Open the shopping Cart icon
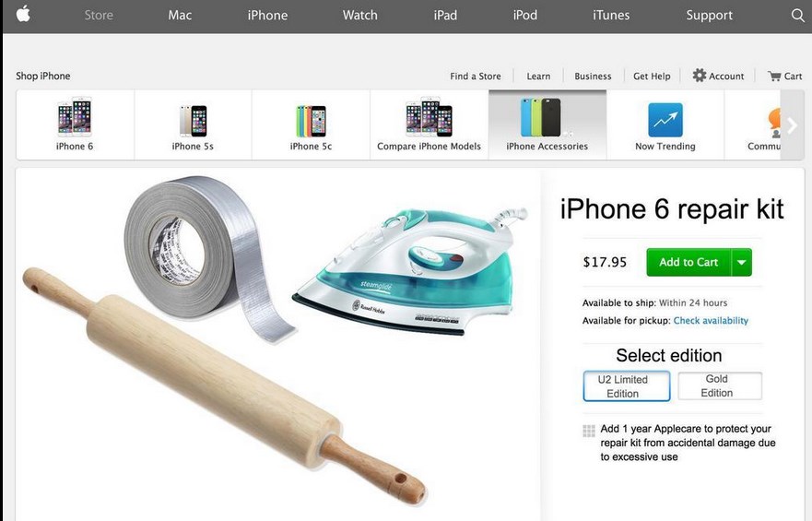This screenshot has width=812, height=521. pyautogui.click(x=774, y=77)
